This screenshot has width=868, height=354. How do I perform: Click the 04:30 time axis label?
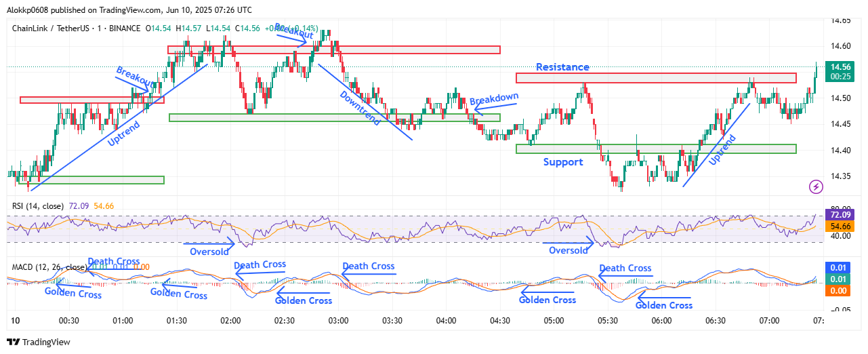(x=500, y=321)
